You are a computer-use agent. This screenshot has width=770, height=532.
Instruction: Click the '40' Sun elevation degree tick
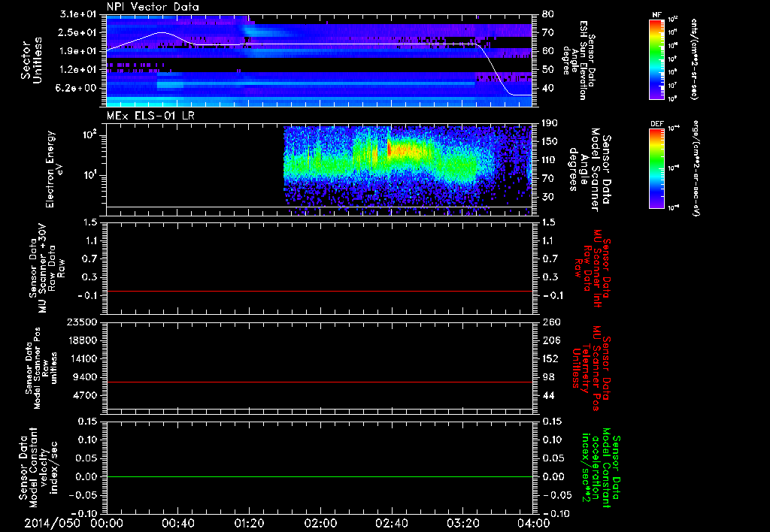[x=548, y=89]
